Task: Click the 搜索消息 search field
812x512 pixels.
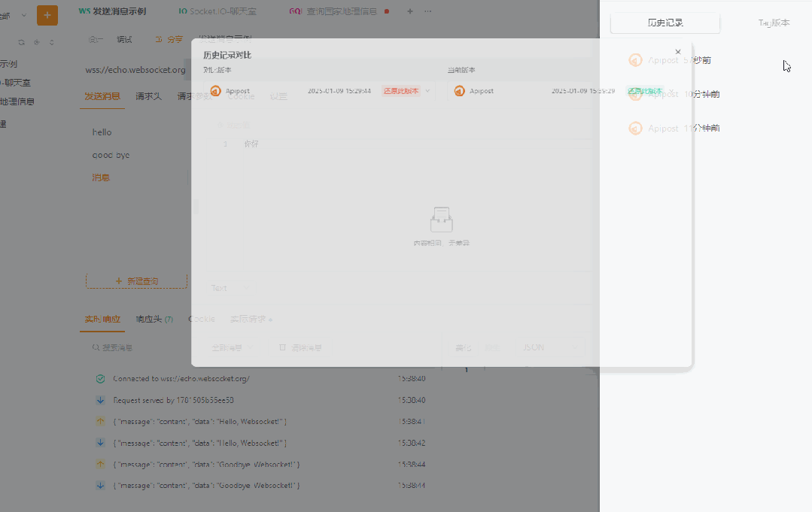Action: tap(117, 347)
